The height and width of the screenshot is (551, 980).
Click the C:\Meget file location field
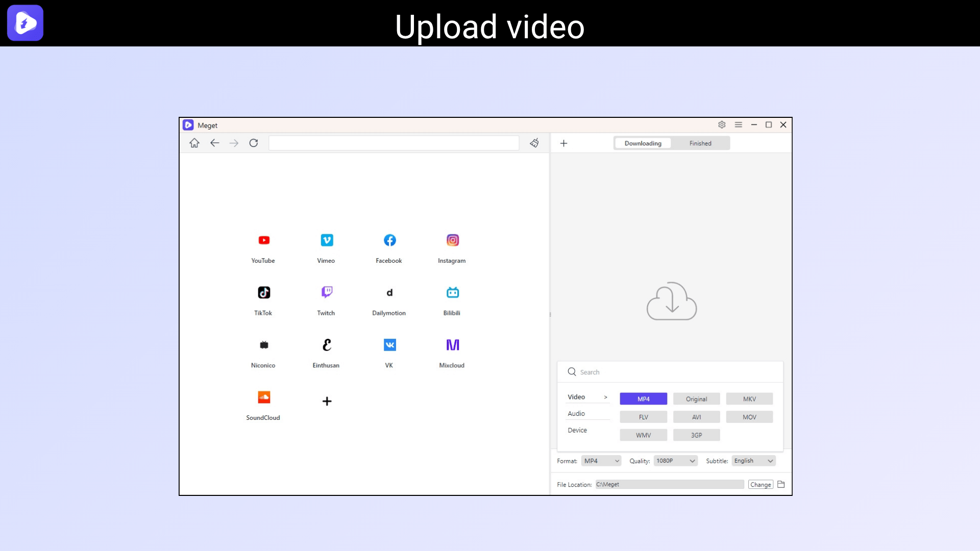670,484
